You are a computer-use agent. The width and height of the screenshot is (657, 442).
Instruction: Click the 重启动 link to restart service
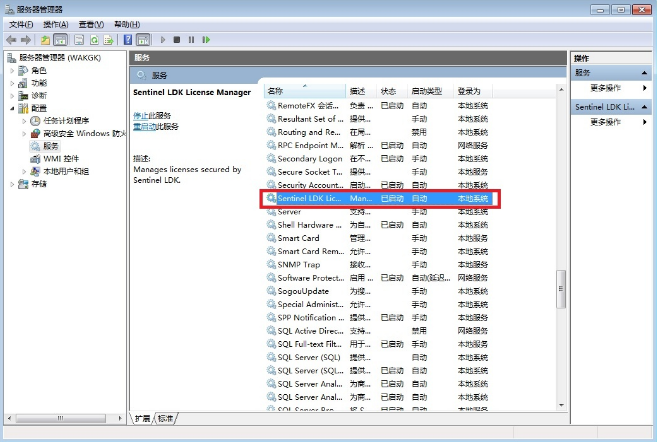click(x=145, y=127)
